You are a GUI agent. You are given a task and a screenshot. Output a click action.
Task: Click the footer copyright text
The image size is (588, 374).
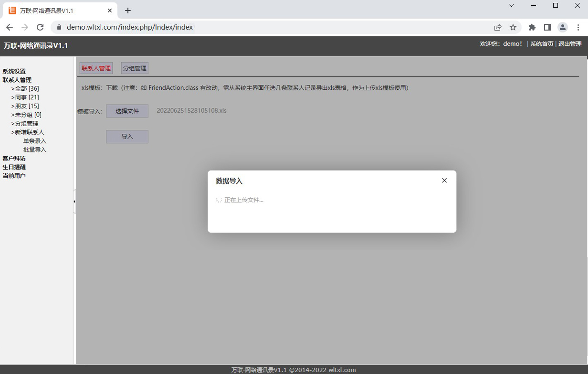click(x=294, y=370)
